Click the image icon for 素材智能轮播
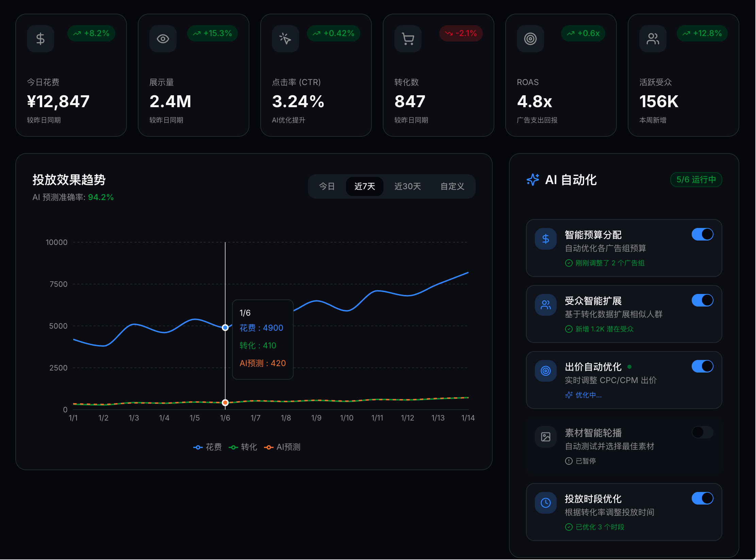The width and height of the screenshot is (756, 560). pos(546,437)
